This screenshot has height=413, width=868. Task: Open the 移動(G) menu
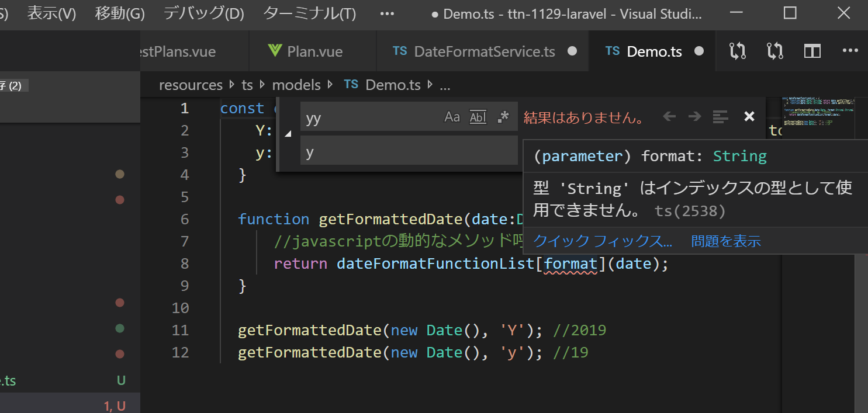(x=120, y=14)
